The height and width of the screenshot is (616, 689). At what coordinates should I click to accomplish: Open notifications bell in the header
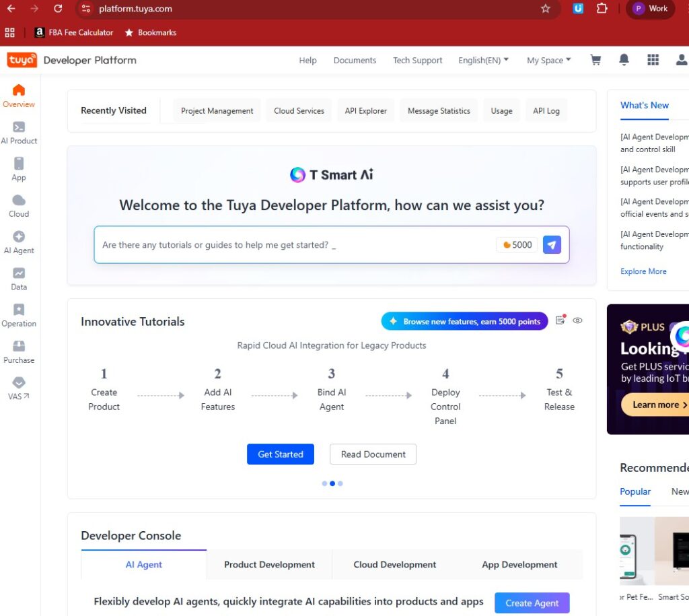624,60
